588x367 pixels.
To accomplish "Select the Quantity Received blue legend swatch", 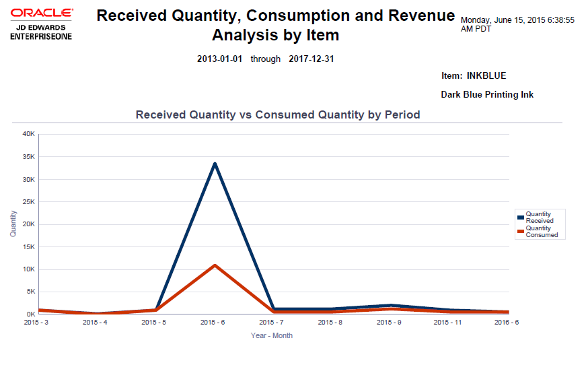I will pyautogui.click(x=521, y=218).
